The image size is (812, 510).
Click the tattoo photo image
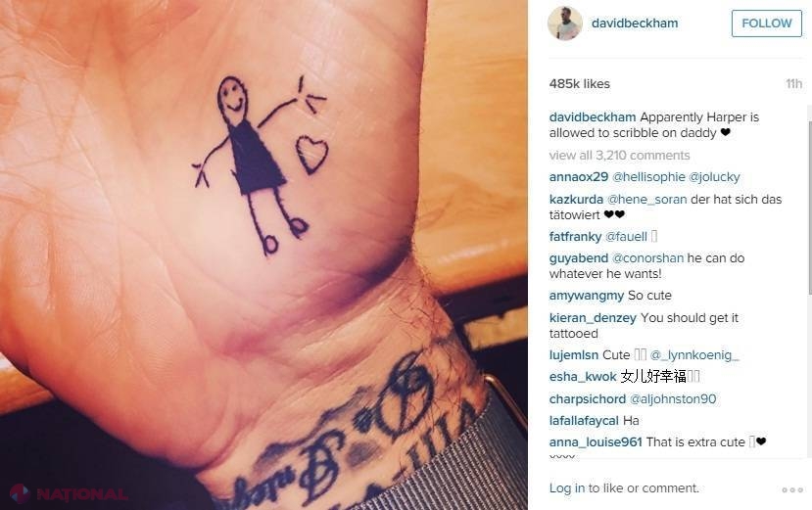point(263,255)
